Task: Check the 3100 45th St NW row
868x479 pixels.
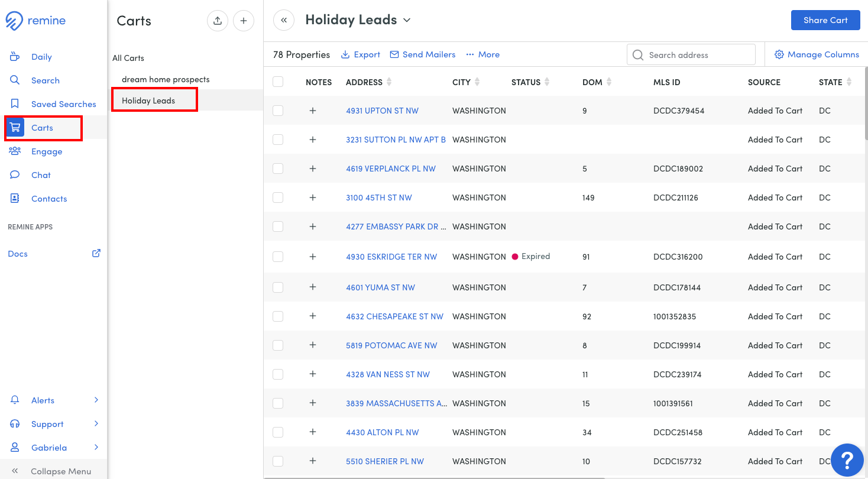Action: [x=278, y=198]
